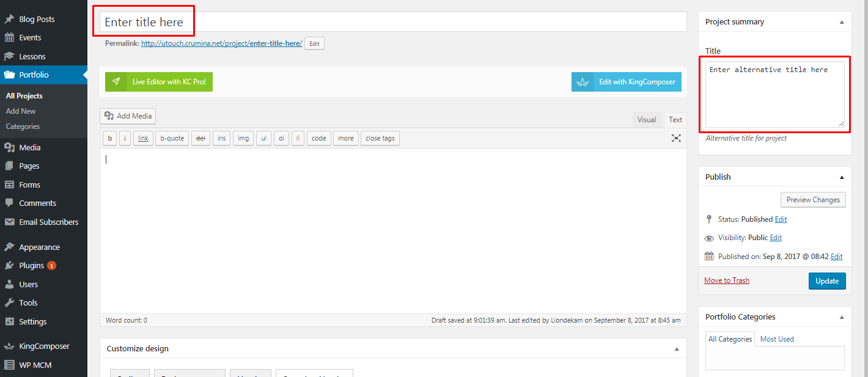The image size is (868, 377).
Task: Click the alternative title text area
Action: coord(774,95)
